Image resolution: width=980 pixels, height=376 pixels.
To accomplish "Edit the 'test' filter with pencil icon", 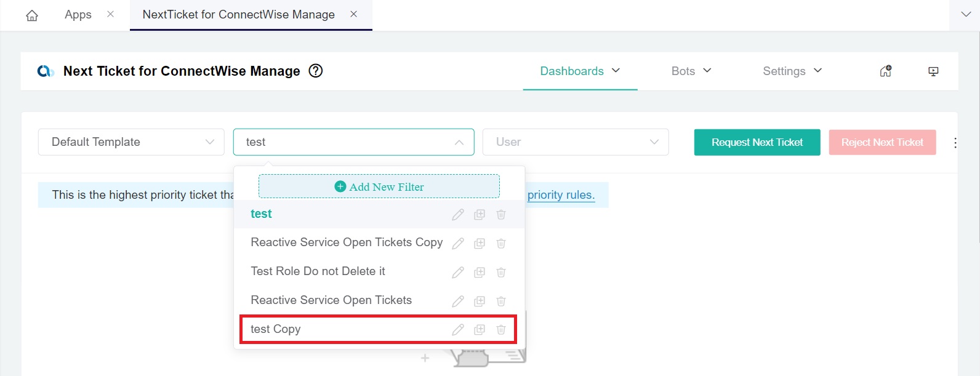I will pos(458,214).
